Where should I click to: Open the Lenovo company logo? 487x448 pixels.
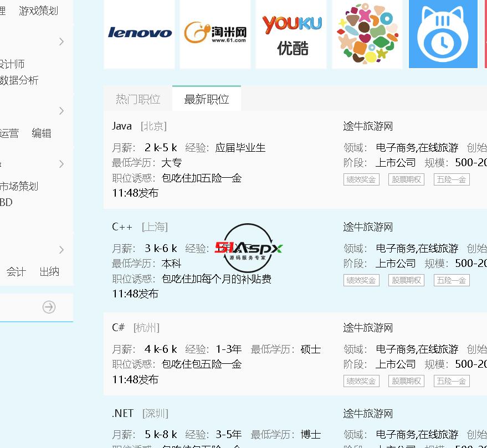(x=139, y=34)
